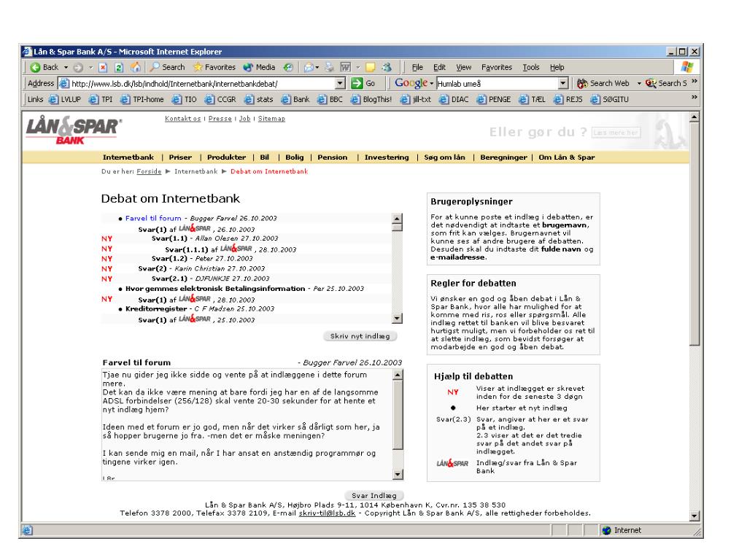Open the Back button history dropdown arrow
Image resolution: width=747 pixels, height=560 pixels.
tap(66, 68)
